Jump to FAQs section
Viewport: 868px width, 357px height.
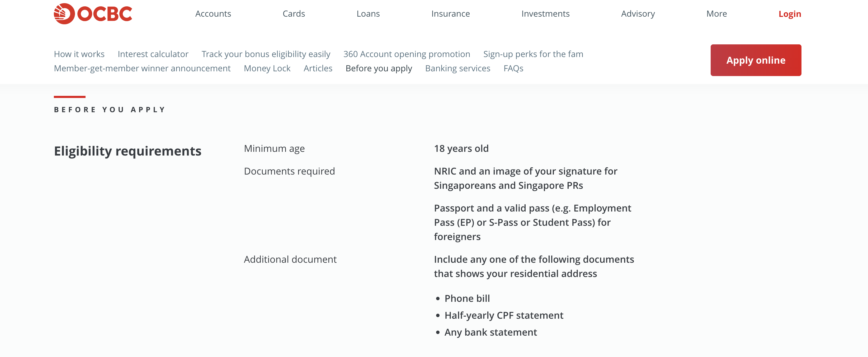coord(513,68)
